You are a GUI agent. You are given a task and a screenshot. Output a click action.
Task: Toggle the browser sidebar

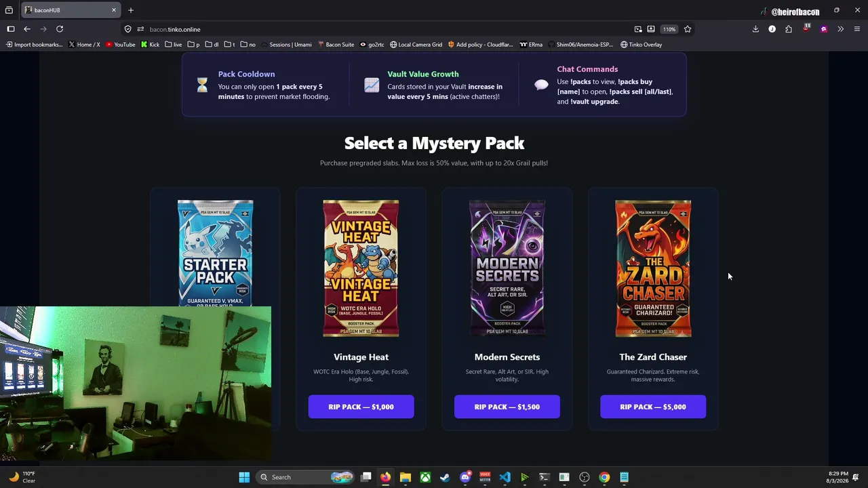pyautogui.click(x=11, y=29)
